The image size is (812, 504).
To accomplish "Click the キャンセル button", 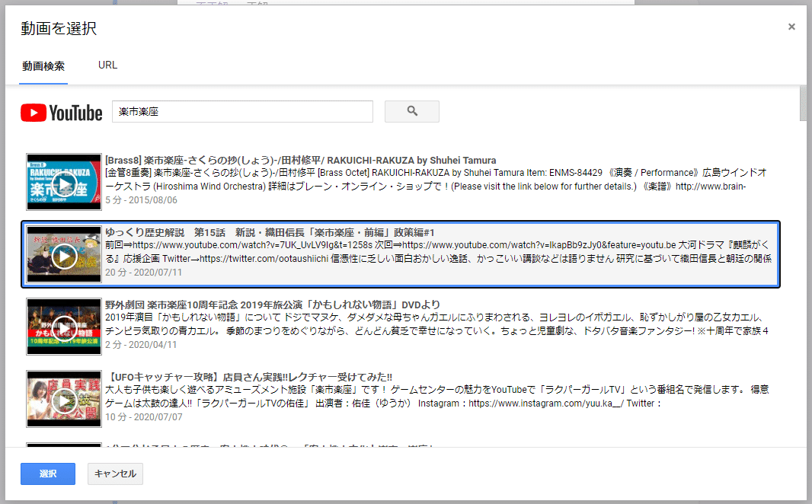I will pos(116,474).
